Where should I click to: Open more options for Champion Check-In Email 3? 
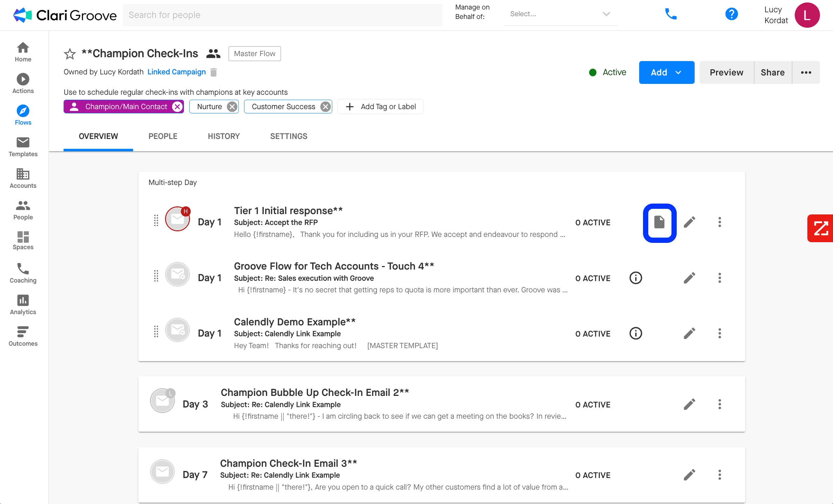[x=720, y=475]
